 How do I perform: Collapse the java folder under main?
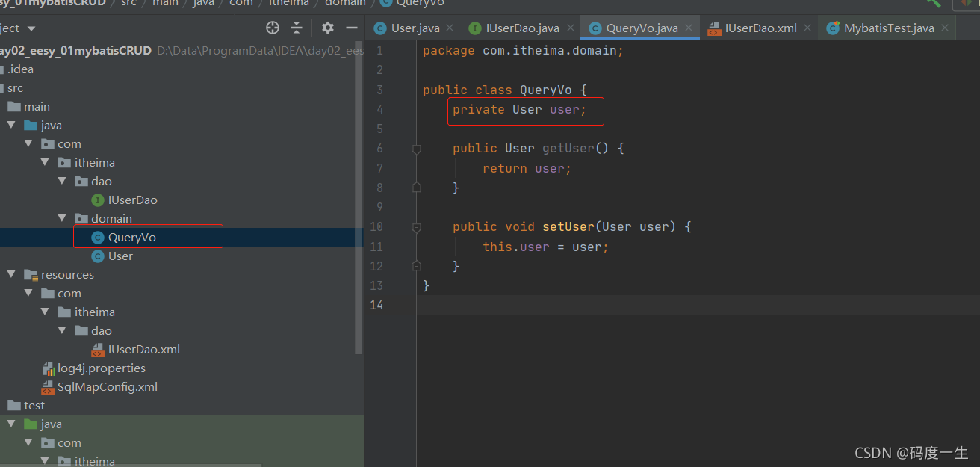[x=11, y=125]
